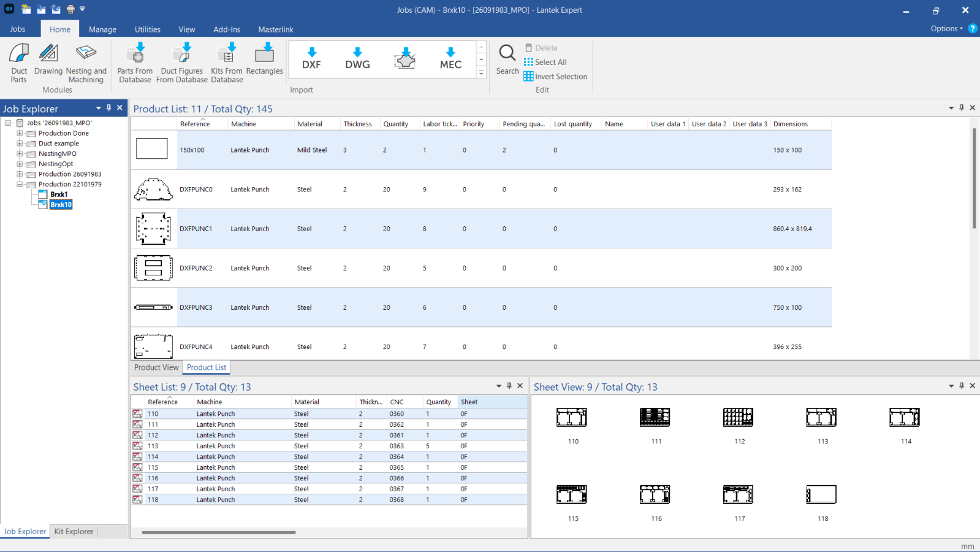Expand the Production Done folder
Viewport: 980px width, 552px height.
coord(20,133)
